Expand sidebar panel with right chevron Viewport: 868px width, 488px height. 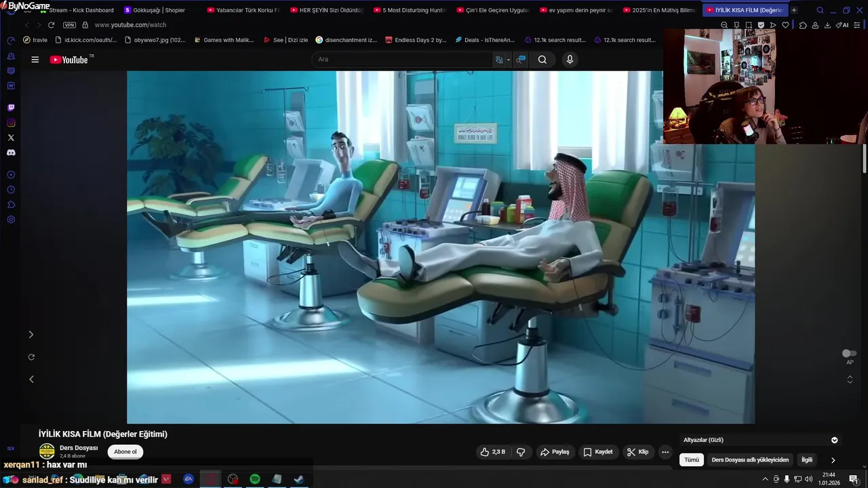tap(31, 334)
